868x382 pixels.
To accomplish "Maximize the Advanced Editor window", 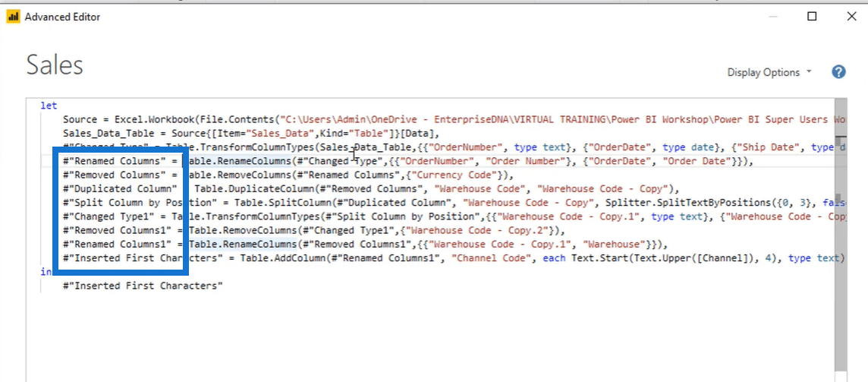I will tap(812, 16).
